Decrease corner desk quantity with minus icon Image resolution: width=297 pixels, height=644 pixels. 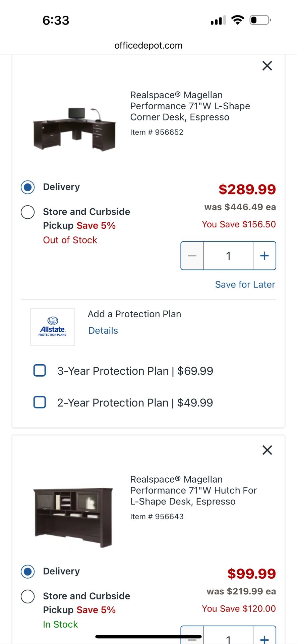(x=192, y=256)
